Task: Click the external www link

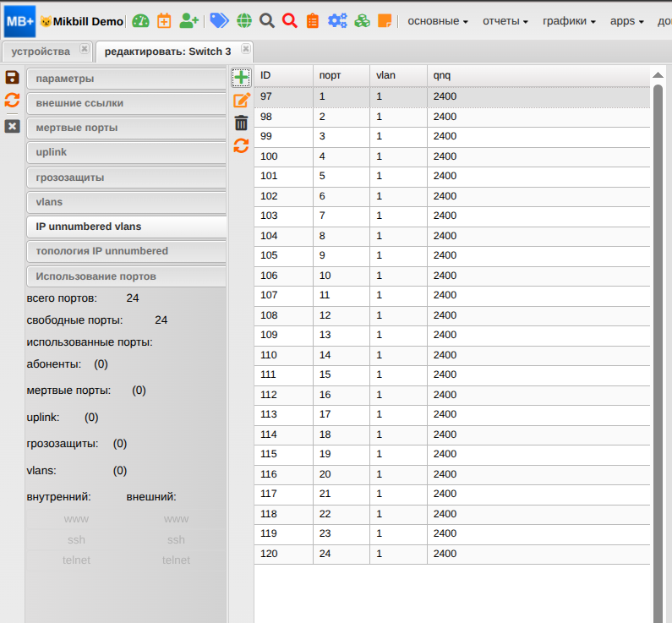Action: pyautogui.click(x=176, y=519)
